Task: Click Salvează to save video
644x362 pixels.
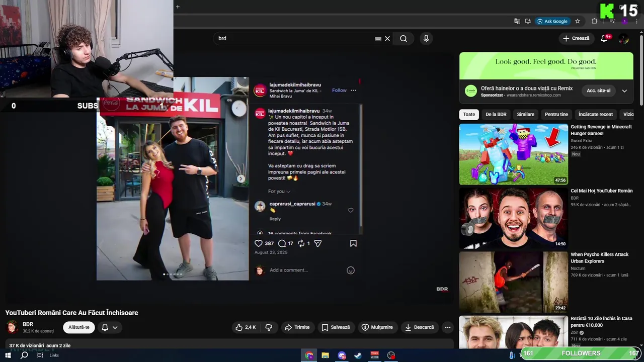Action: (x=336, y=327)
